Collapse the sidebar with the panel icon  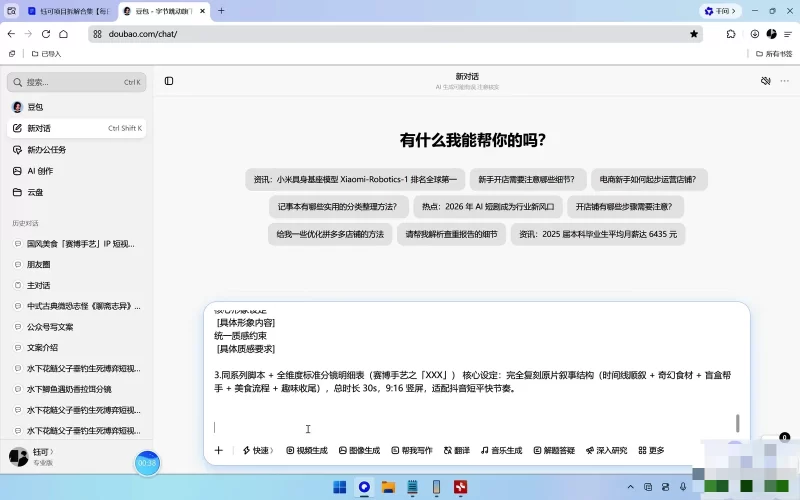pyautogui.click(x=169, y=81)
